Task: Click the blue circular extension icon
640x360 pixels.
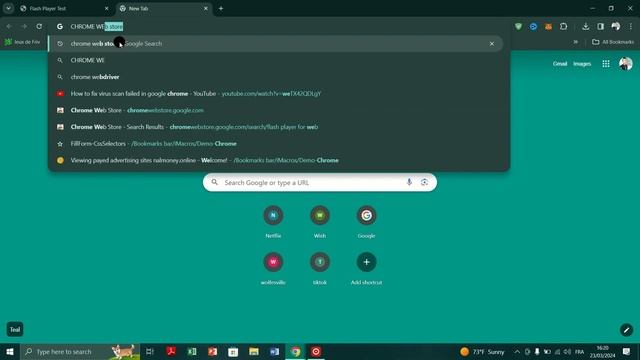Action: click(533, 27)
